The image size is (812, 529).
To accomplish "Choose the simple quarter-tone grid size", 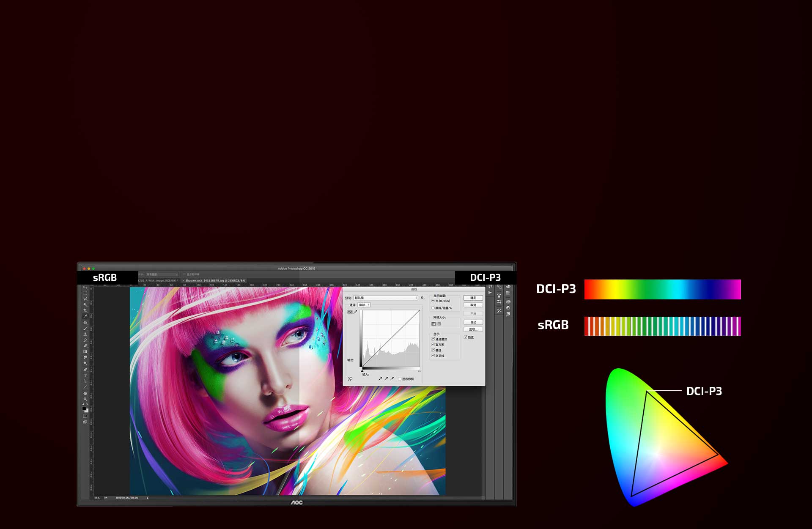I will tap(433, 324).
